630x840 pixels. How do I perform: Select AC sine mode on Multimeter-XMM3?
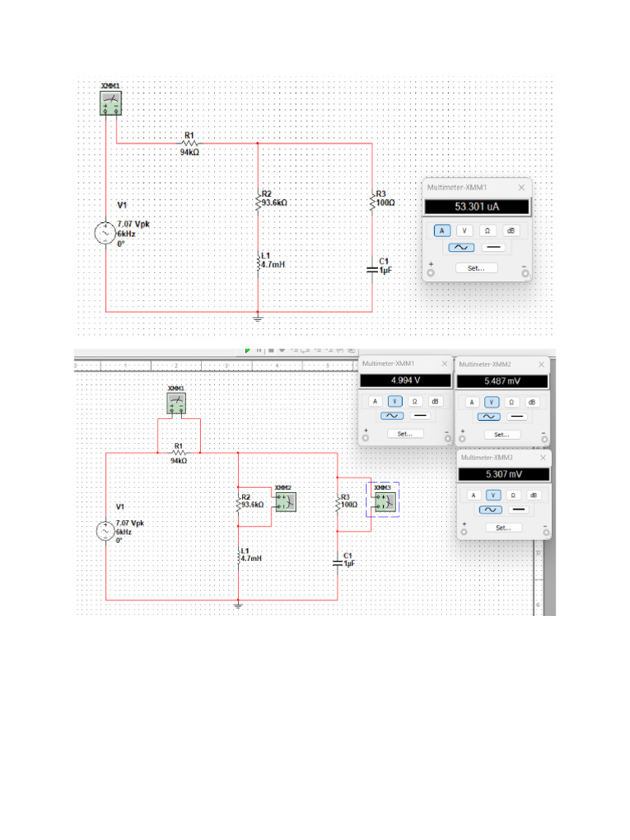click(x=491, y=510)
